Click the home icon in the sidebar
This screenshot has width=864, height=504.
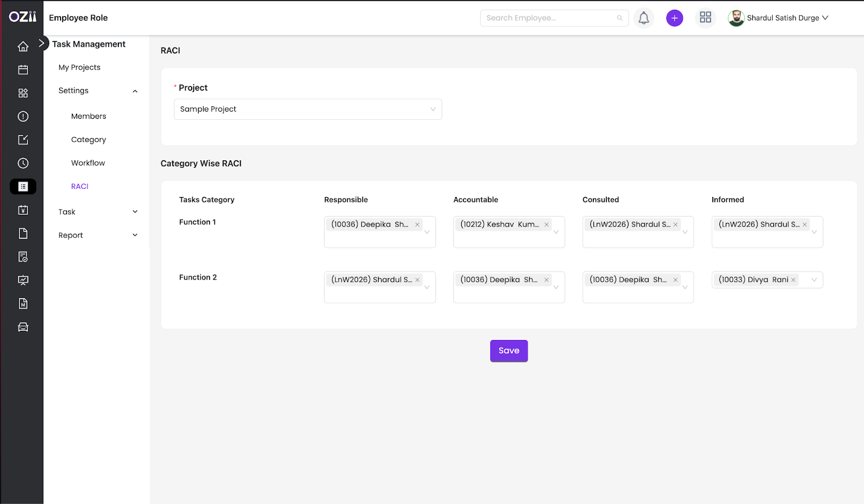(x=23, y=46)
